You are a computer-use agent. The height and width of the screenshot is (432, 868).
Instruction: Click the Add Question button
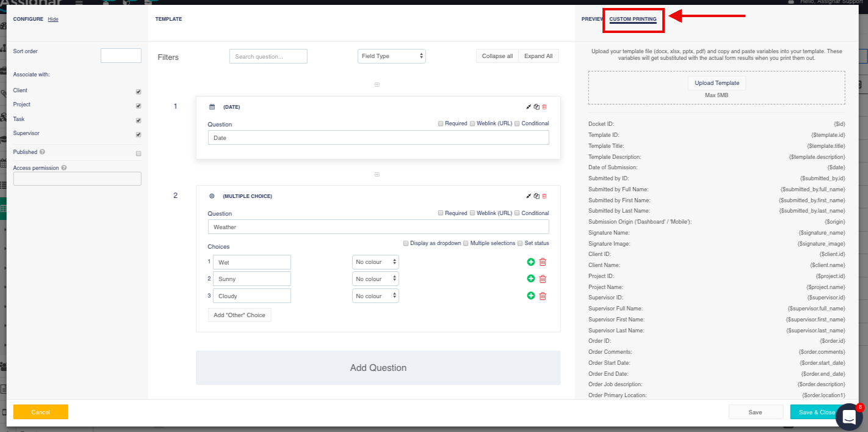[378, 368]
